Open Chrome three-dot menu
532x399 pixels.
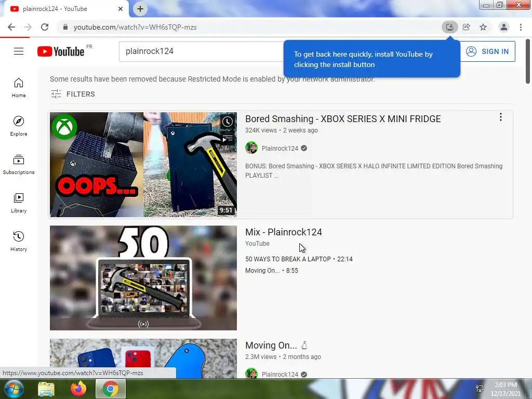tap(521, 27)
